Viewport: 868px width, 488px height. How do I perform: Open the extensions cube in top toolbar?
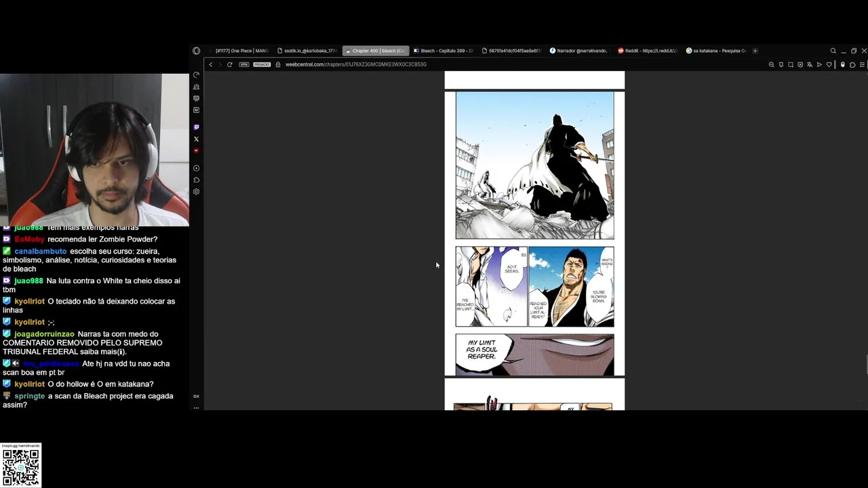(x=852, y=64)
